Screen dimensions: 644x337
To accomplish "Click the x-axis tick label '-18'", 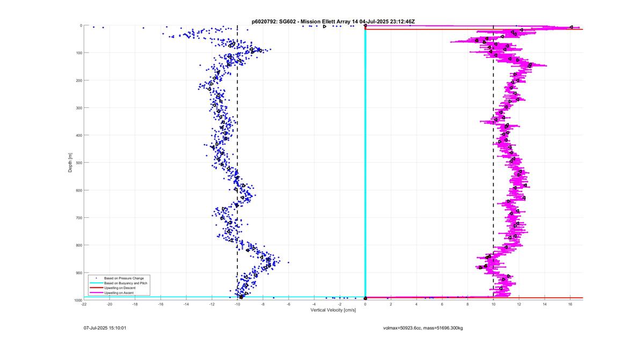I will pos(135,305).
